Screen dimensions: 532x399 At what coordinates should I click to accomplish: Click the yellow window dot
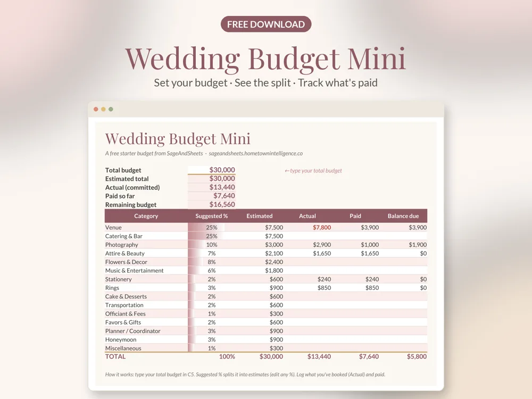104,109
